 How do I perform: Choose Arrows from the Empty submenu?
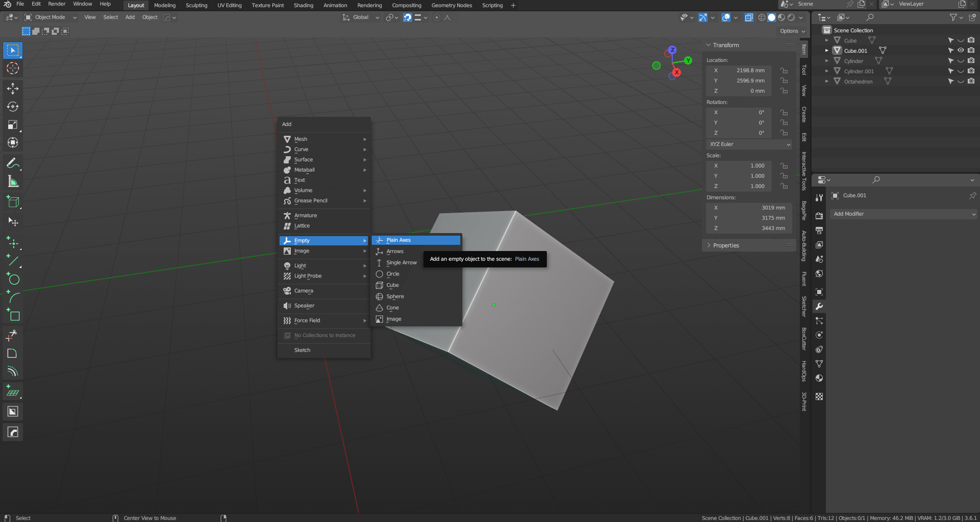(x=395, y=252)
